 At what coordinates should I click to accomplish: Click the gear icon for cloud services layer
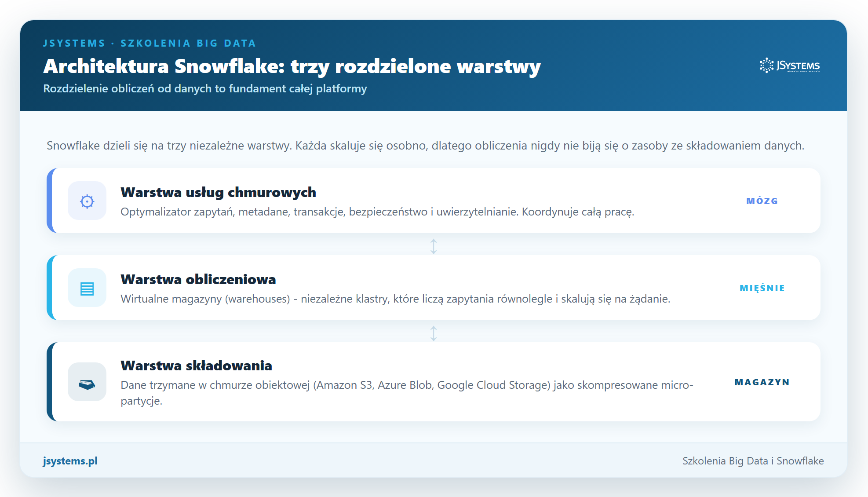tap(87, 201)
